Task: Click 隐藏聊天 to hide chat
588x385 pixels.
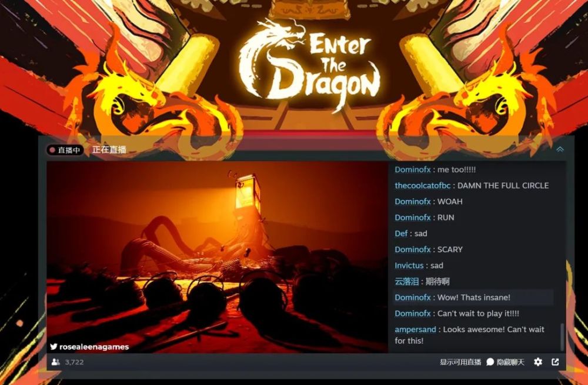Action: pyautogui.click(x=510, y=362)
